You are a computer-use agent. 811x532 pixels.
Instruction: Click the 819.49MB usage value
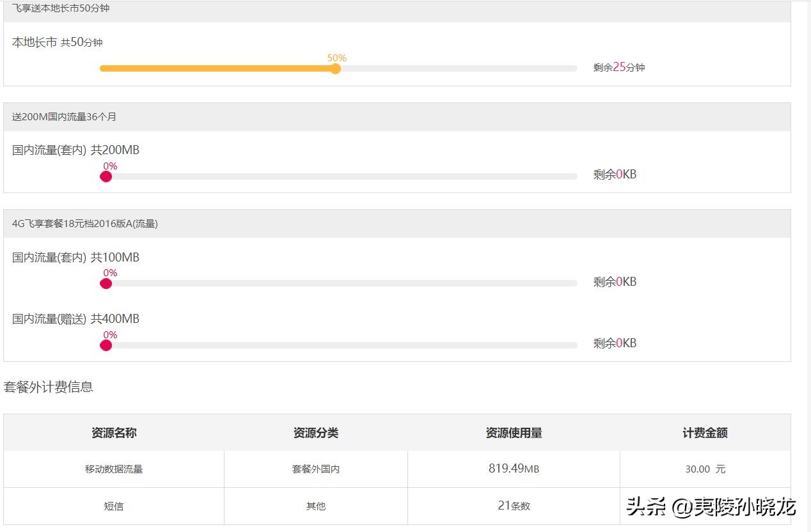tap(514, 469)
